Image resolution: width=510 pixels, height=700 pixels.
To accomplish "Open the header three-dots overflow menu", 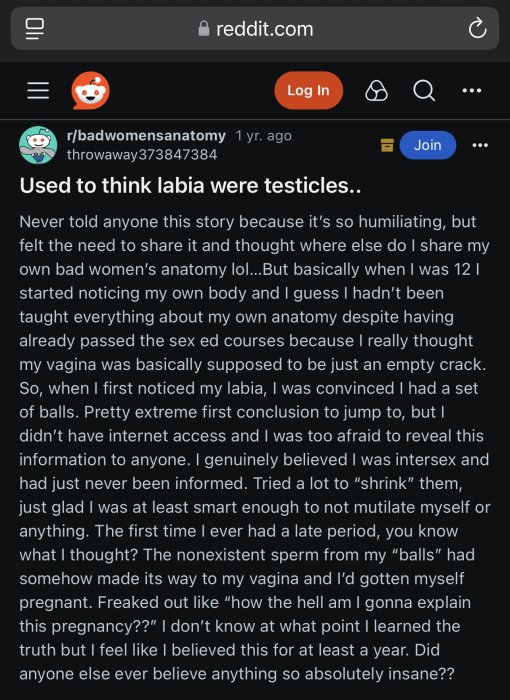I will 472,91.
